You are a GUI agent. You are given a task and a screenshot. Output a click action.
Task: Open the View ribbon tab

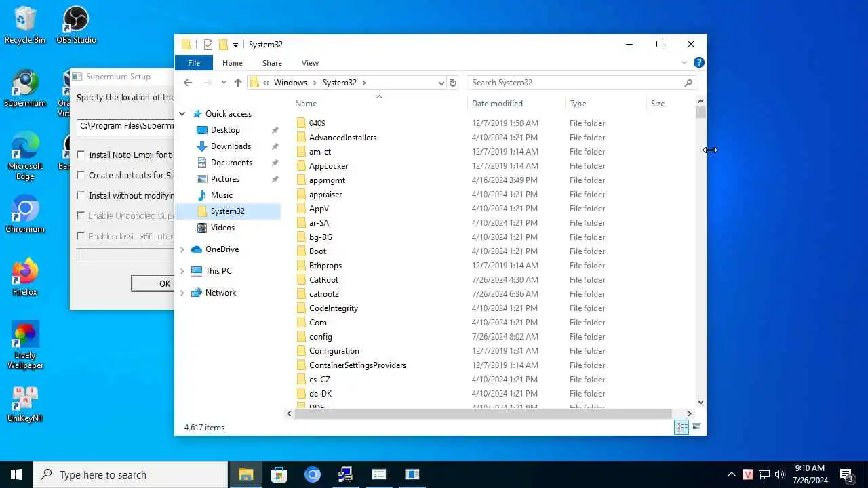click(310, 63)
